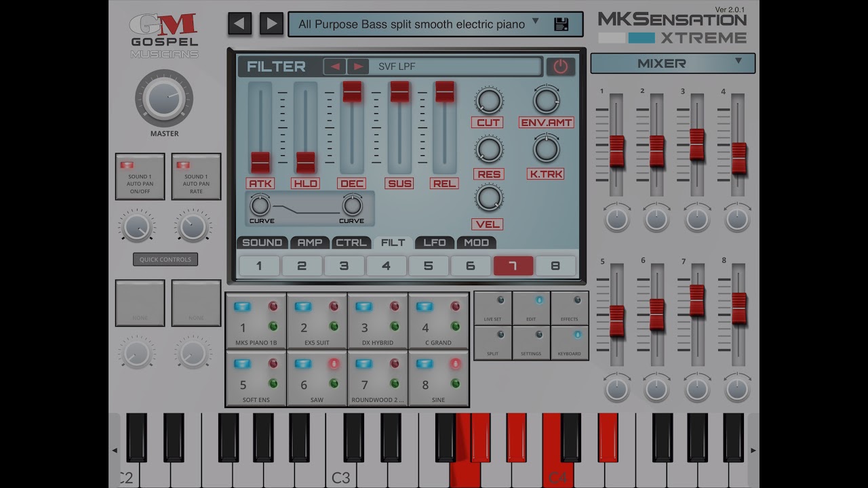Click the HLD envelope slider
The height and width of the screenshot is (488, 868).
click(x=305, y=162)
